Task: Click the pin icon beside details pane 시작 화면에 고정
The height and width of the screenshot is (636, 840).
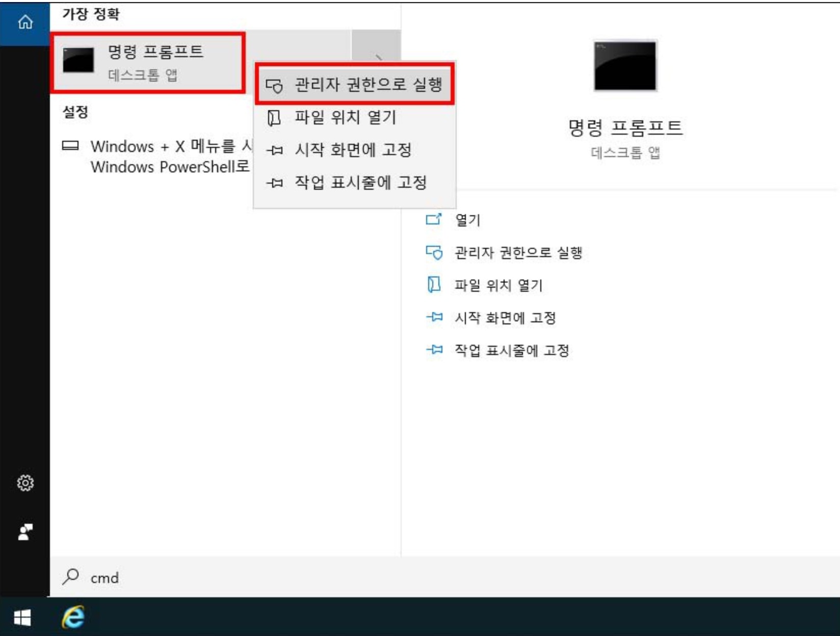Action: point(434,317)
